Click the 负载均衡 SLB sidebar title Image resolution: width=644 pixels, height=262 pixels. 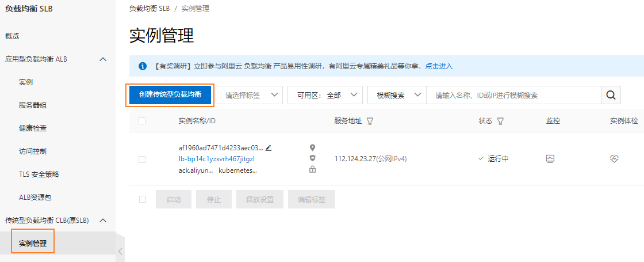coord(29,9)
